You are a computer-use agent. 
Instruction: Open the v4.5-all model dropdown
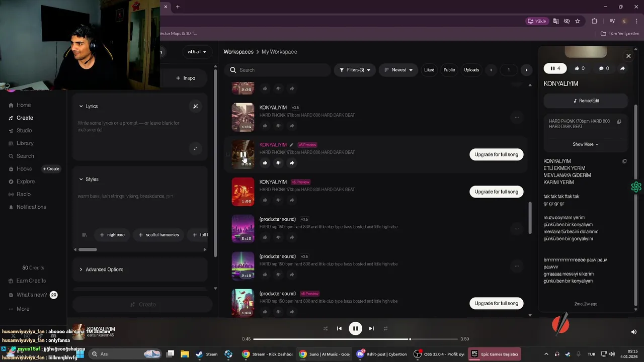(197, 52)
